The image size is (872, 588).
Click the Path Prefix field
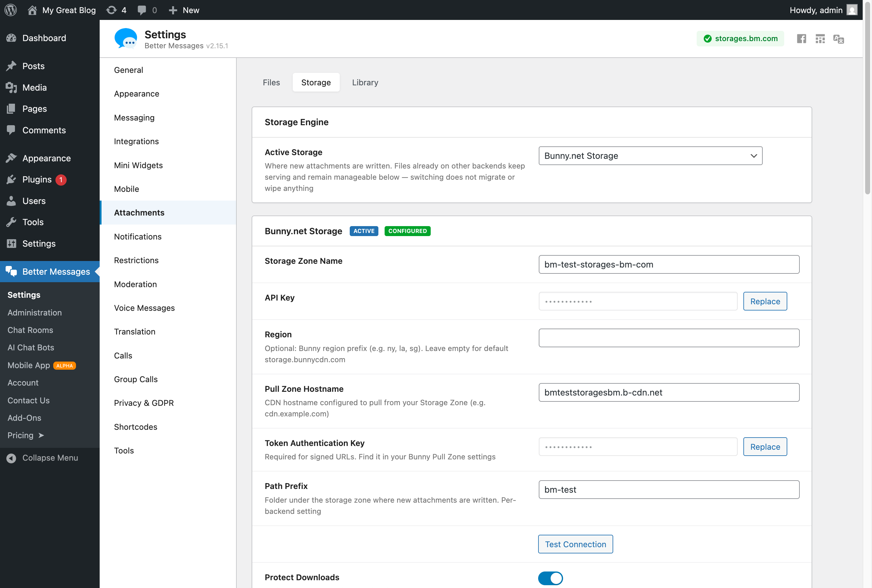coord(669,489)
